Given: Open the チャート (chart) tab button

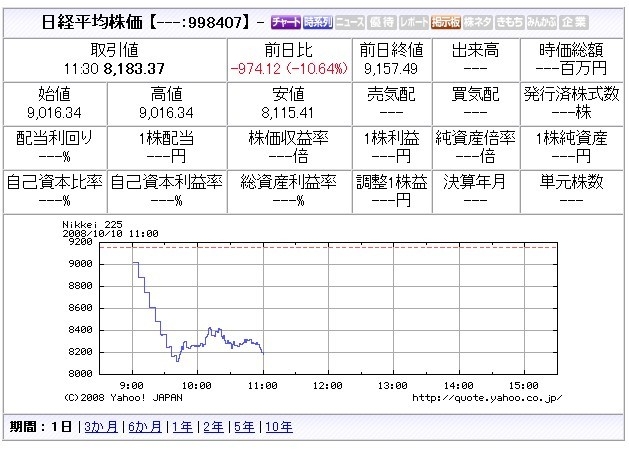Looking at the screenshot, I should coord(286,22).
